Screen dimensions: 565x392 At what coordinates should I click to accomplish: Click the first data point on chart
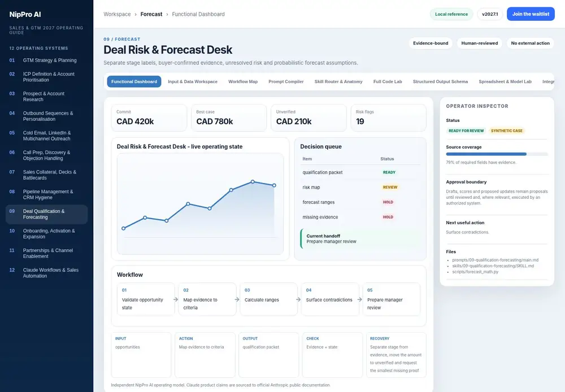[124, 228]
